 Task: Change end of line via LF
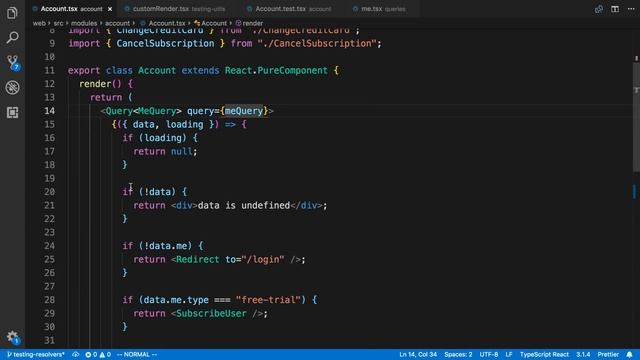point(509,354)
